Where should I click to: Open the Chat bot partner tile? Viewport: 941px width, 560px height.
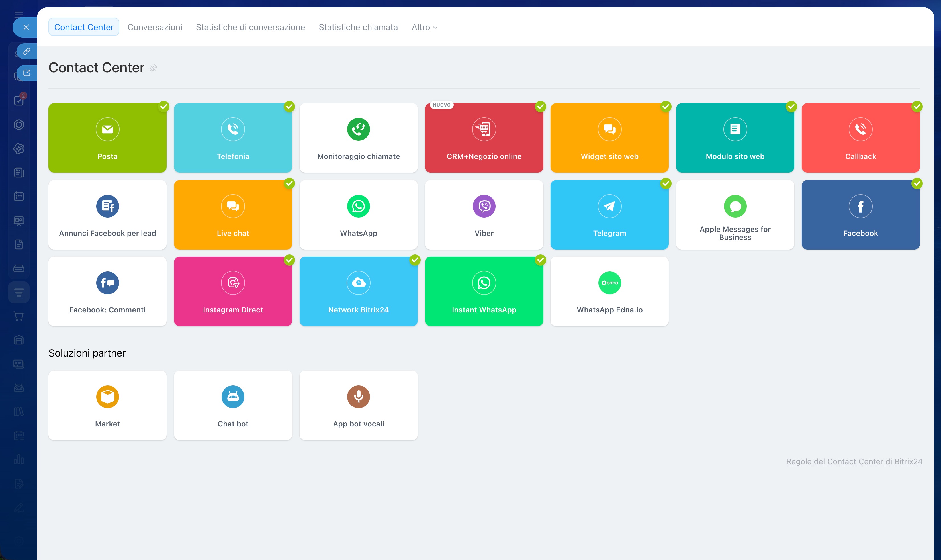(233, 405)
